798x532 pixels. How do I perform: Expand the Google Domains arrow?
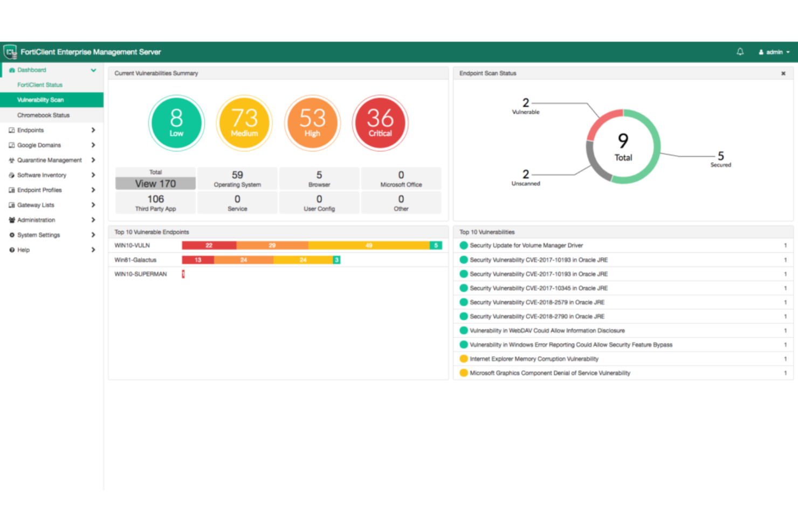[93, 145]
